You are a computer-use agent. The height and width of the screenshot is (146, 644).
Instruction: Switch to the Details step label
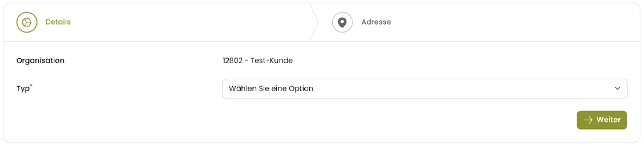tap(58, 22)
